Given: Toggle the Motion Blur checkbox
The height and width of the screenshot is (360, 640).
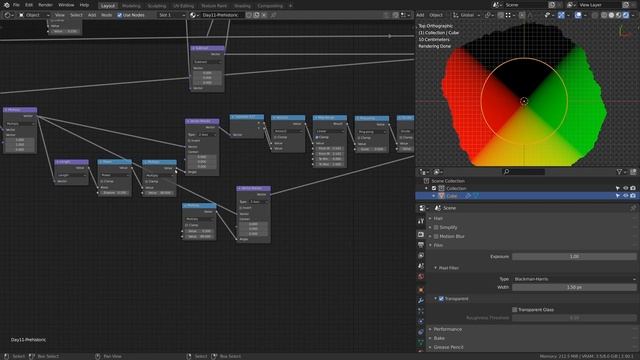Looking at the screenshot, I should (x=436, y=236).
